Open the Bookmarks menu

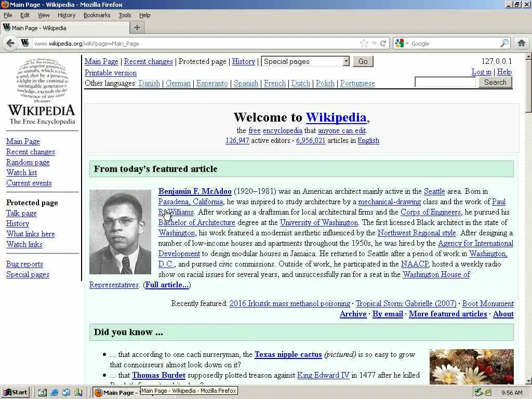97,15
